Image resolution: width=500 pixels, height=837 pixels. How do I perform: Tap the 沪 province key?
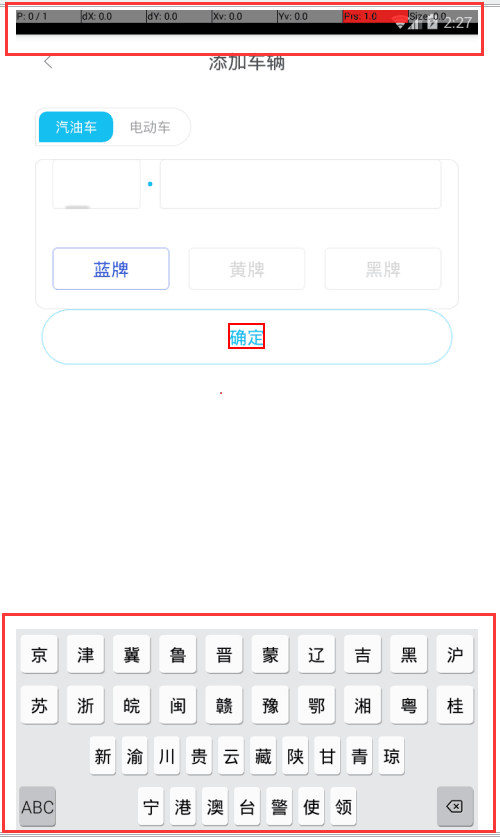[x=455, y=654]
